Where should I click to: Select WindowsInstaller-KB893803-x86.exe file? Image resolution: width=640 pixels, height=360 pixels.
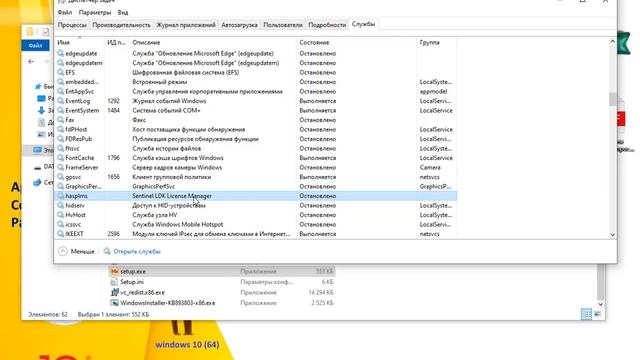tap(167, 303)
